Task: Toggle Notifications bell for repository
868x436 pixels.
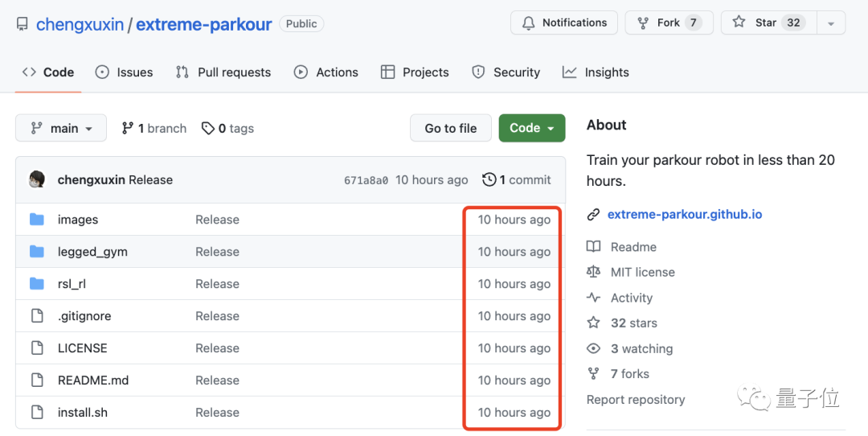Action: [x=564, y=23]
